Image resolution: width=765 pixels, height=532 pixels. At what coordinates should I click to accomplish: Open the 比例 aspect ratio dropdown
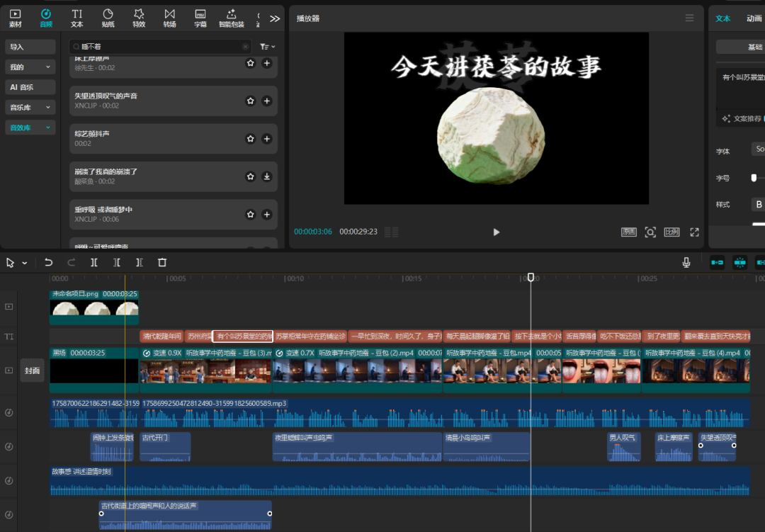(671, 232)
